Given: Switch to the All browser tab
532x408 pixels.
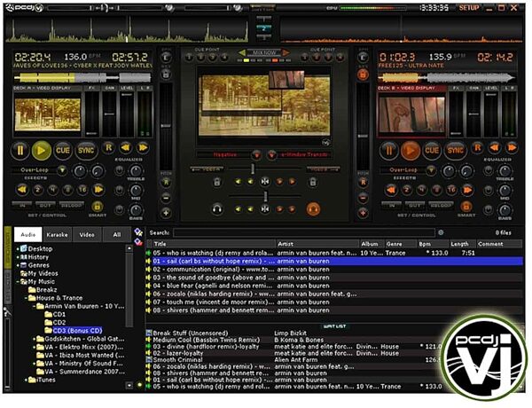Looking at the screenshot, I should tap(117, 234).
